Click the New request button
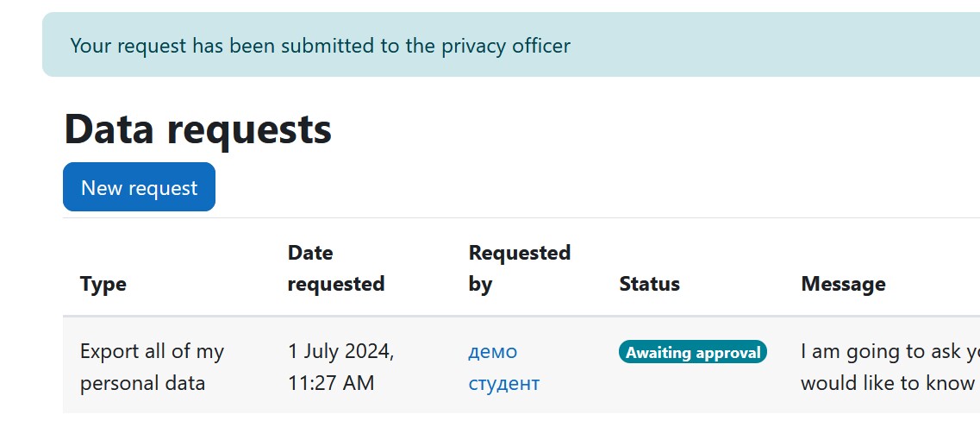This screenshot has width=980, height=421. pyautogui.click(x=139, y=187)
